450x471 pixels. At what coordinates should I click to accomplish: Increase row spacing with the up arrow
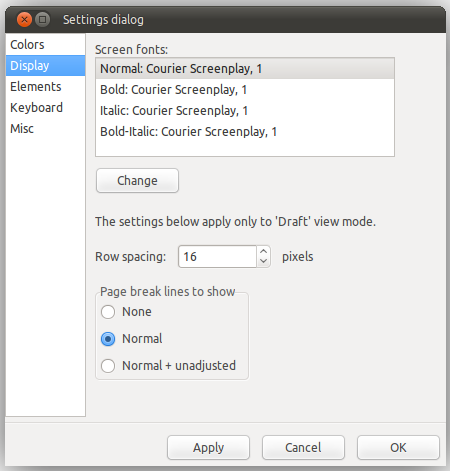click(264, 251)
